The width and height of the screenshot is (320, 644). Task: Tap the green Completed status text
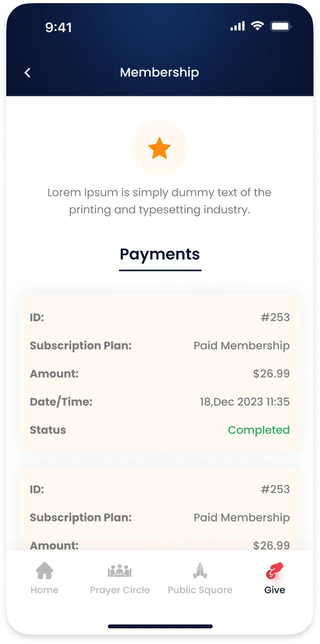(259, 430)
